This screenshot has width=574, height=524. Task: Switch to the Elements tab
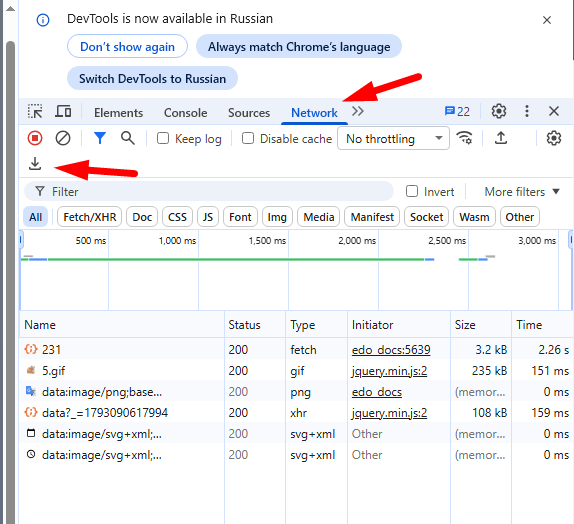118,113
